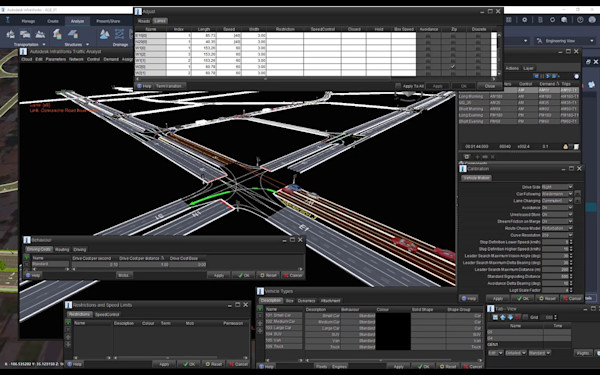
Task: Open the Network menu in Traffic Analyst
Action: (x=76, y=59)
